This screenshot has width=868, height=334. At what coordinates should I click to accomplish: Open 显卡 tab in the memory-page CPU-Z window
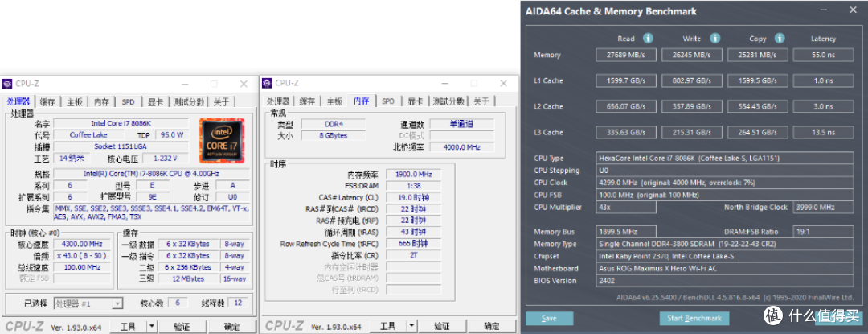tap(416, 102)
